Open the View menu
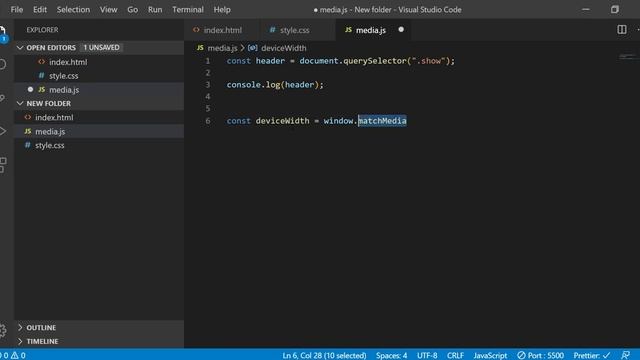640x360 pixels. 108,9
